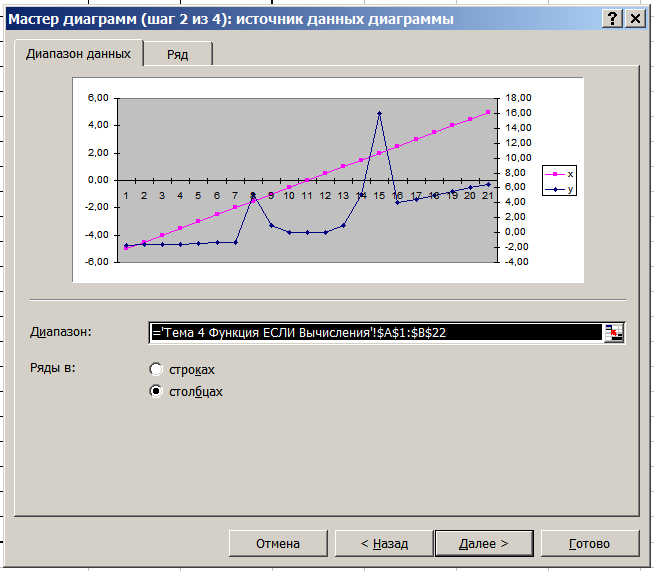Go back with the '< Назад' button
Image resolution: width=654 pixels, height=571 pixels.
click(384, 543)
